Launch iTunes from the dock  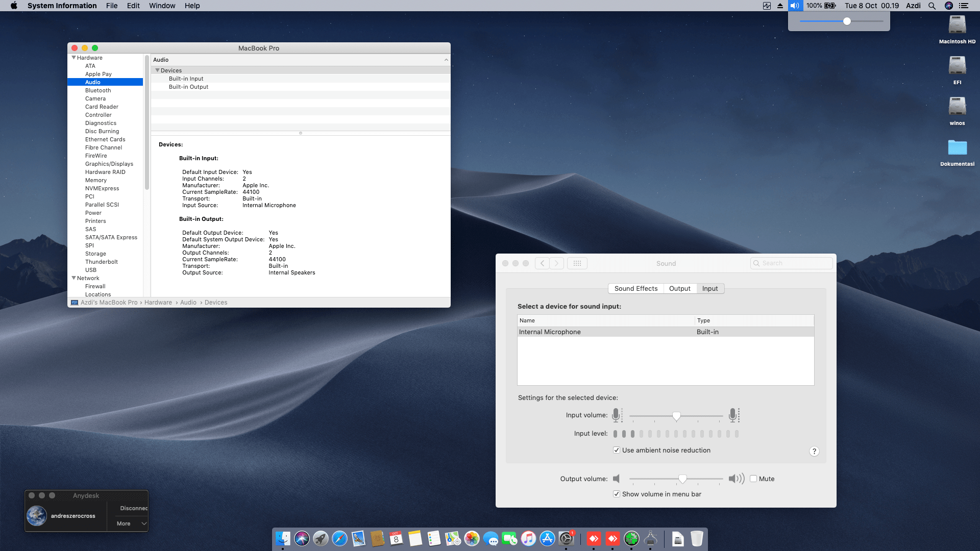coord(528,539)
